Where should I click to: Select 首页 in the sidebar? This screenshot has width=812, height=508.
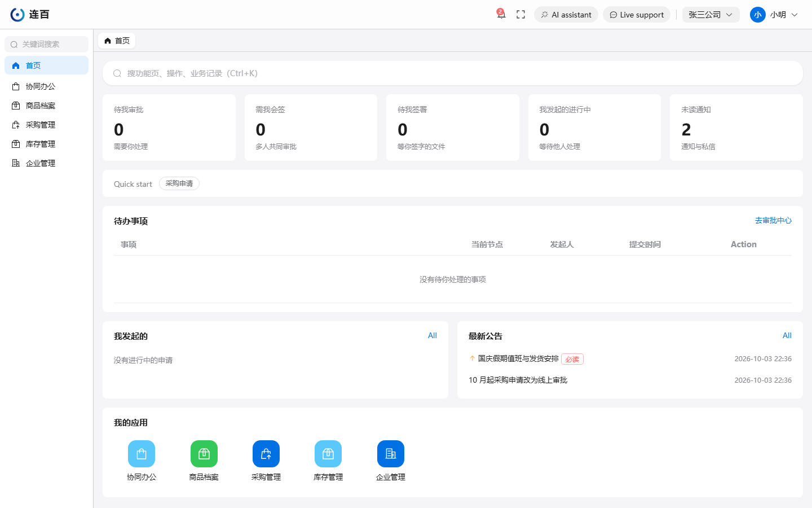(46, 65)
